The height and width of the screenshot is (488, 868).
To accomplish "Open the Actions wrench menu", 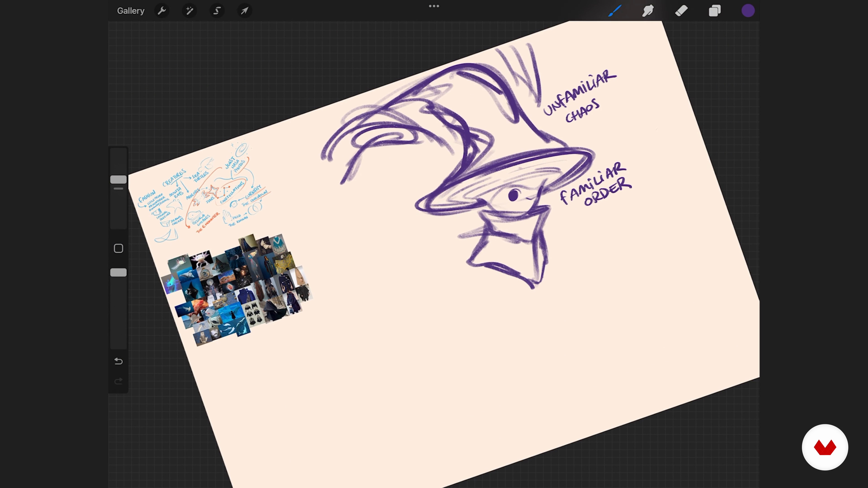I will [x=162, y=11].
